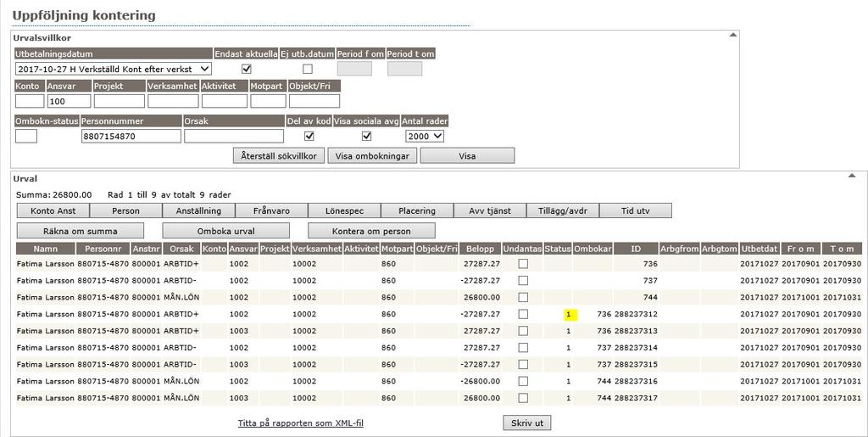Screen dimensions: 868x437
Task: Open the Antal rader dropdown
Action: tap(425, 136)
